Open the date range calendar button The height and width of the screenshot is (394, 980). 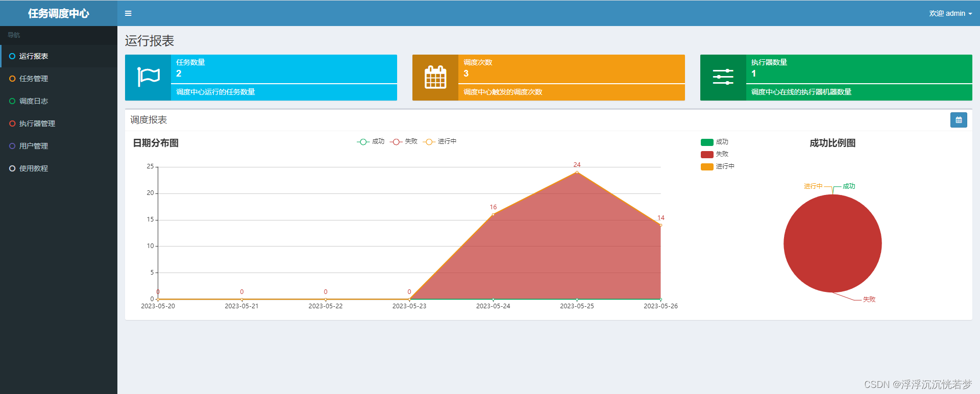959,120
